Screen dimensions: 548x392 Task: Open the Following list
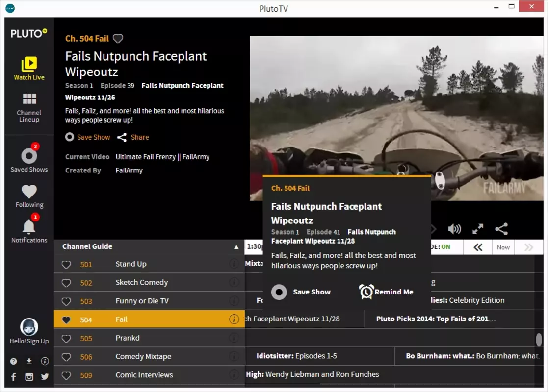(x=29, y=196)
